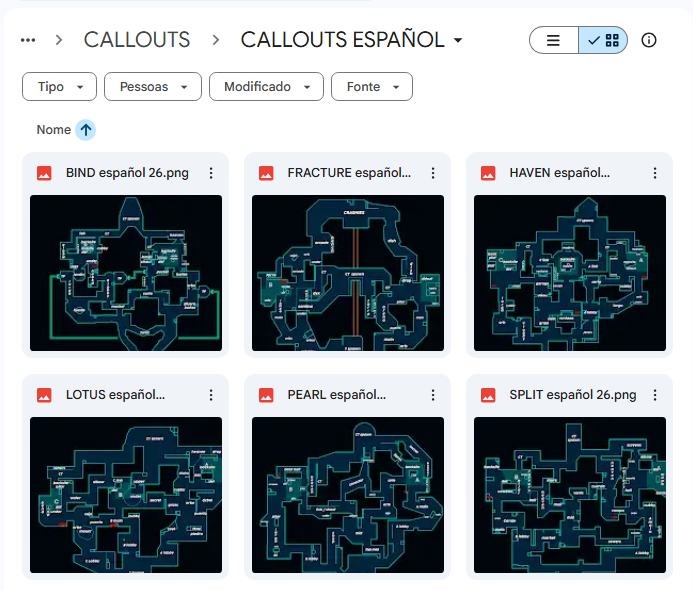Show folder details info panel
Image resolution: width=693 pixels, height=591 pixels.
(x=648, y=40)
